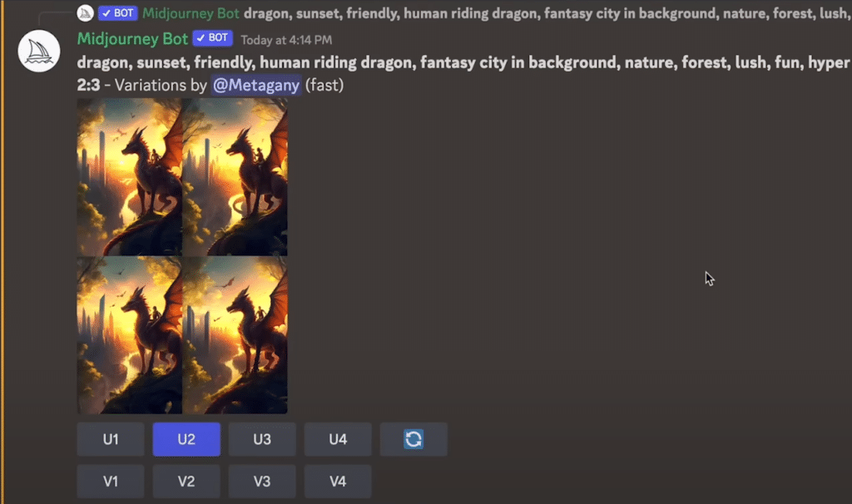Image resolution: width=852 pixels, height=504 pixels.
Task: Open the @Metagany user mention
Action: click(256, 86)
